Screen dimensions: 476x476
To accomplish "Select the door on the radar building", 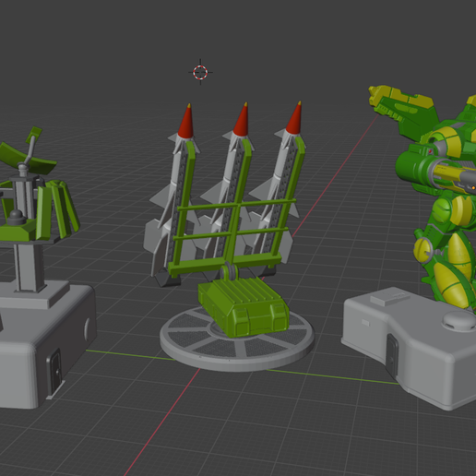I will (55, 371).
